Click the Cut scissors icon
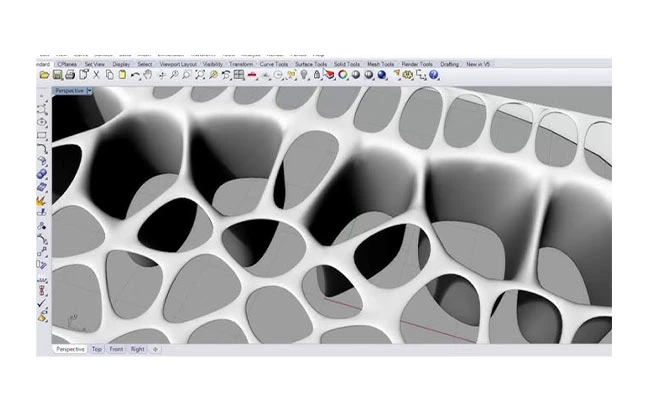 96,75
